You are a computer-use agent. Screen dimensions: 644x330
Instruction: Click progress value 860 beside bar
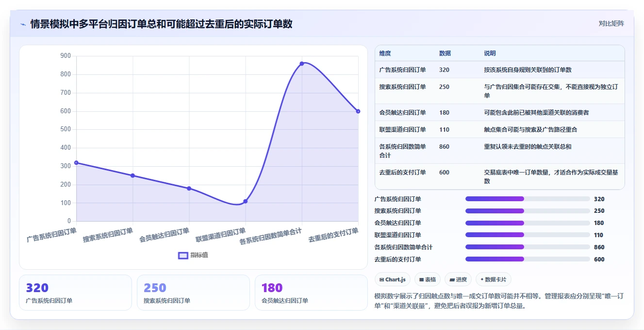pos(599,247)
